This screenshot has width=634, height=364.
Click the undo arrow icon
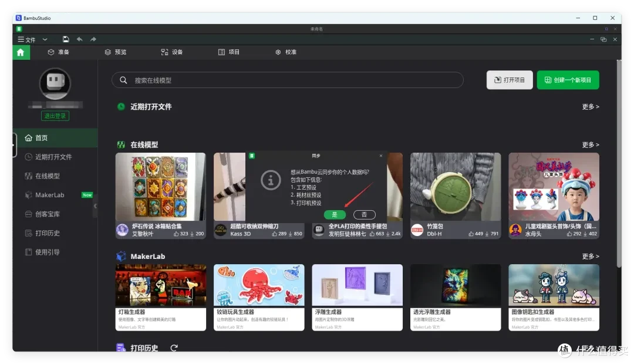[80, 39]
